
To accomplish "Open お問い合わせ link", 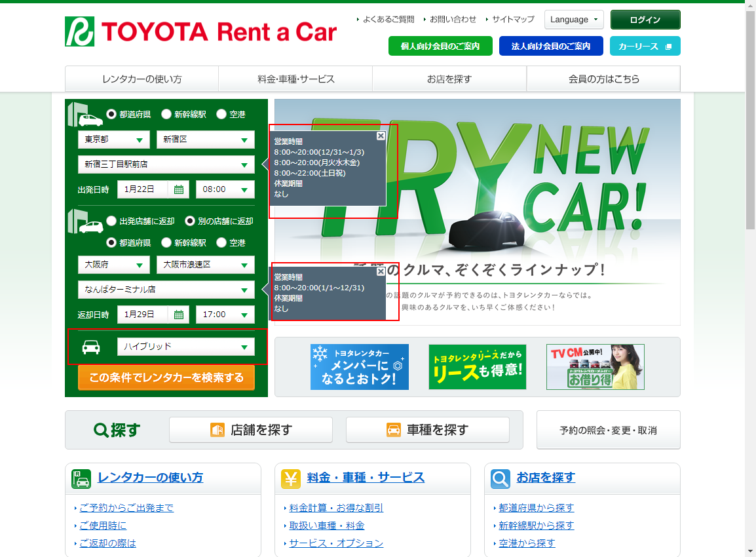I will (x=453, y=19).
